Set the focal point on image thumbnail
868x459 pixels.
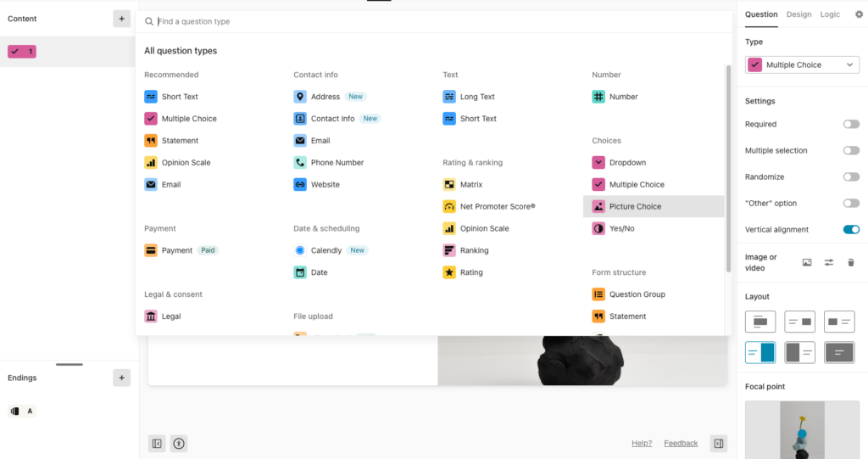[802, 429]
